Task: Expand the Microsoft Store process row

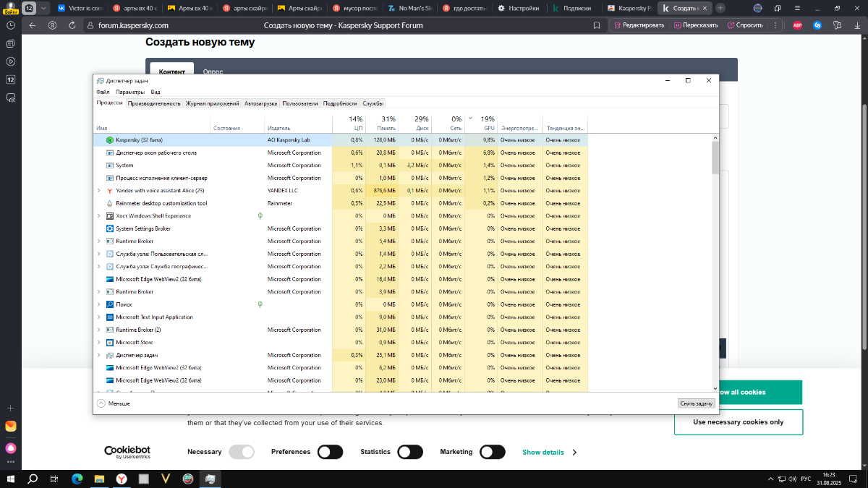Action: [99, 343]
